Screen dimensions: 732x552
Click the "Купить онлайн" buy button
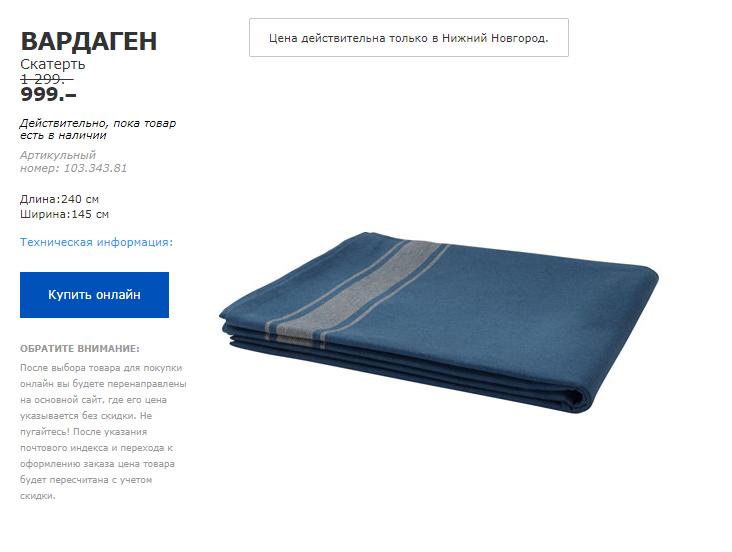coord(94,295)
